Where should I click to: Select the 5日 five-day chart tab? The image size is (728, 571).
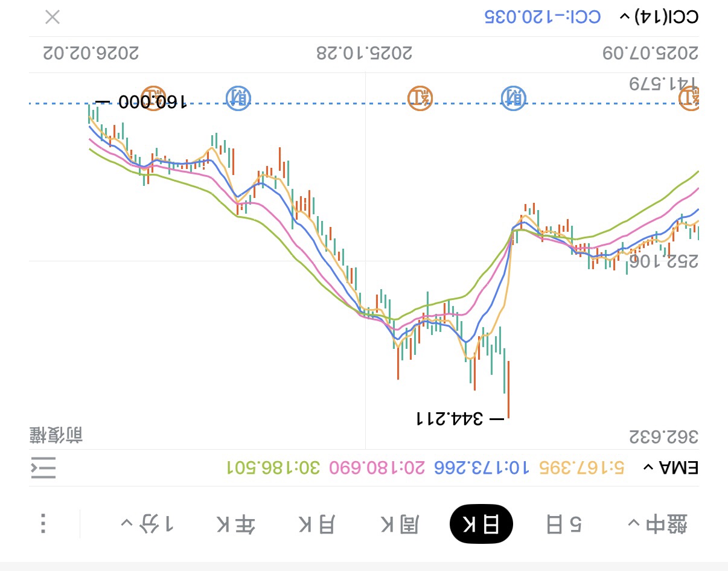pyautogui.click(x=564, y=524)
